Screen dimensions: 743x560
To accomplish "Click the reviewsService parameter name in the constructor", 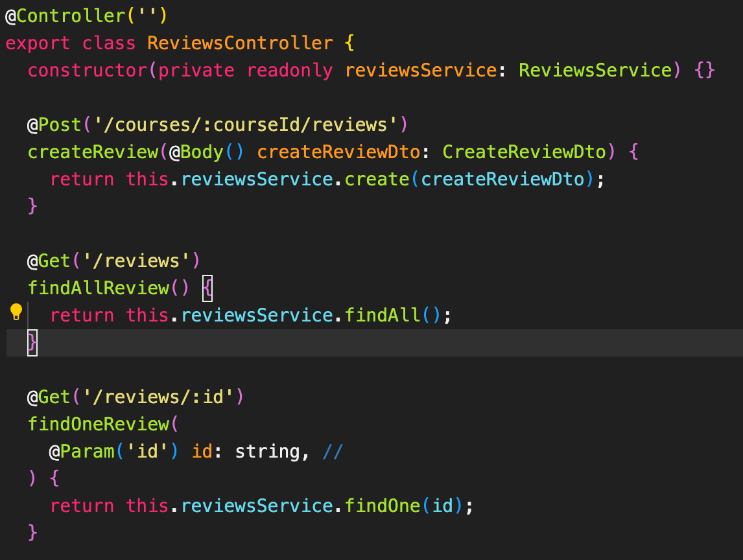I will (421, 71).
